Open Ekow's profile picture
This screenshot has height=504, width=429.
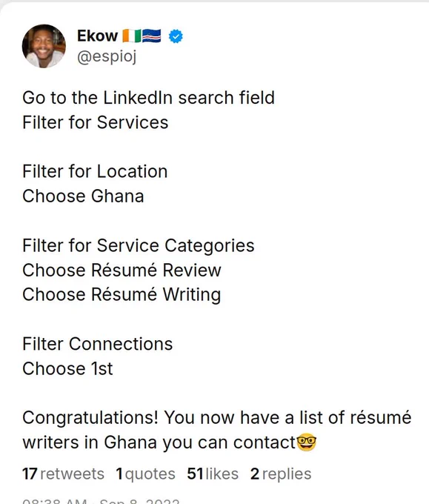tap(44, 46)
